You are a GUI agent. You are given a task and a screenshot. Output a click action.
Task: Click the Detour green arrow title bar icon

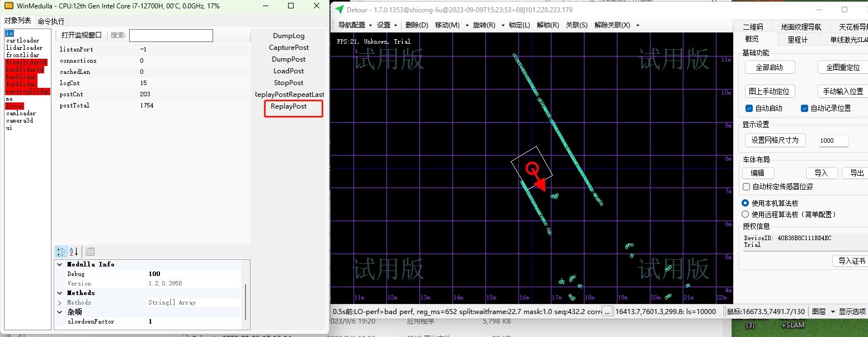(x=339, y=10)
